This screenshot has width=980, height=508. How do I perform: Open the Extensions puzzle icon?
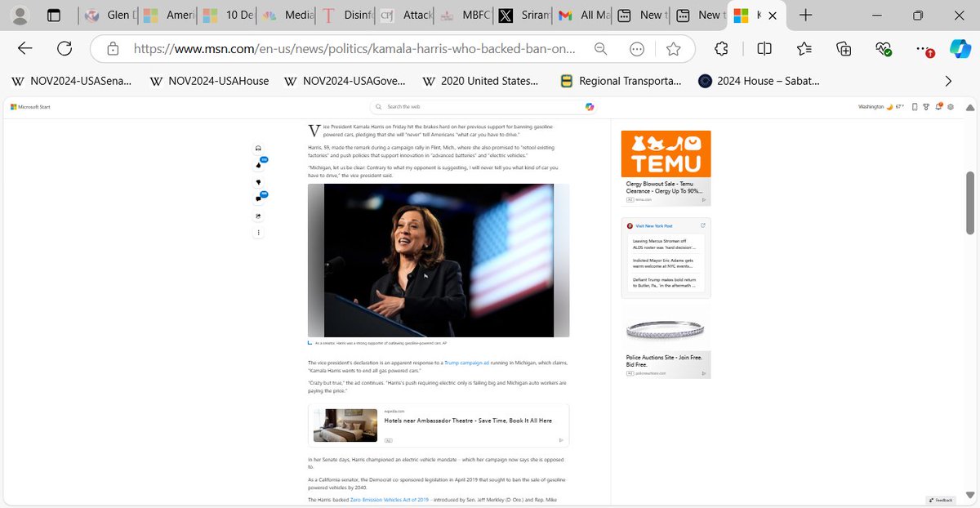(x=721, y=49)
